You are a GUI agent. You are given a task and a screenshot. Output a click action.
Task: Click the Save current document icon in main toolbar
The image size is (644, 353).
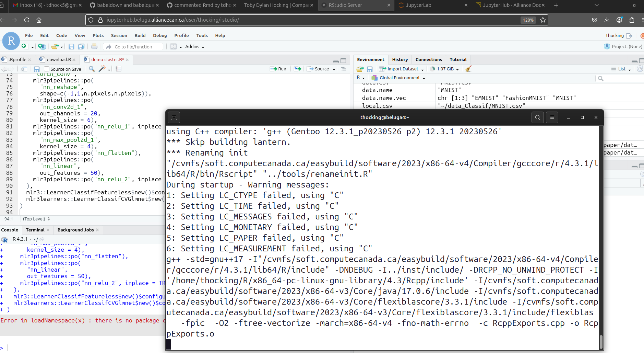[71, 46]
